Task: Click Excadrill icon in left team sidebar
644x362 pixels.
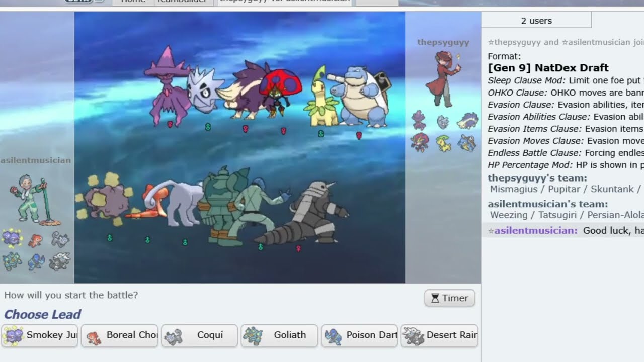Action: point(60,261)
